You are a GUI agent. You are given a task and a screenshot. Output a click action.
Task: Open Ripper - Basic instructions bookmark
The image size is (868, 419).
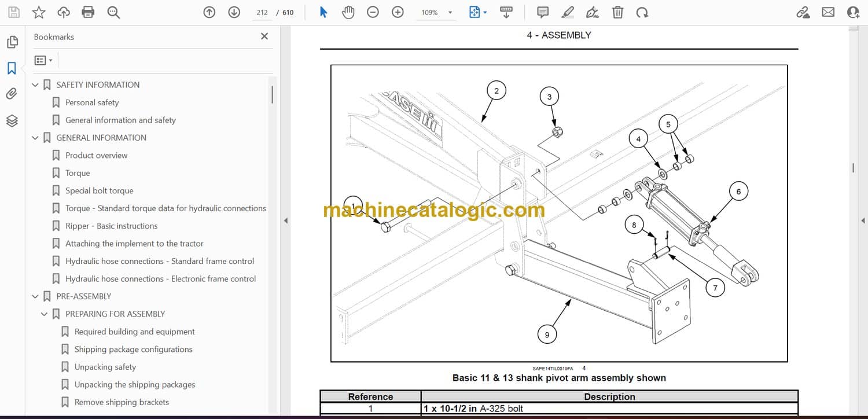pyautogui.click(x=112, y=226)
